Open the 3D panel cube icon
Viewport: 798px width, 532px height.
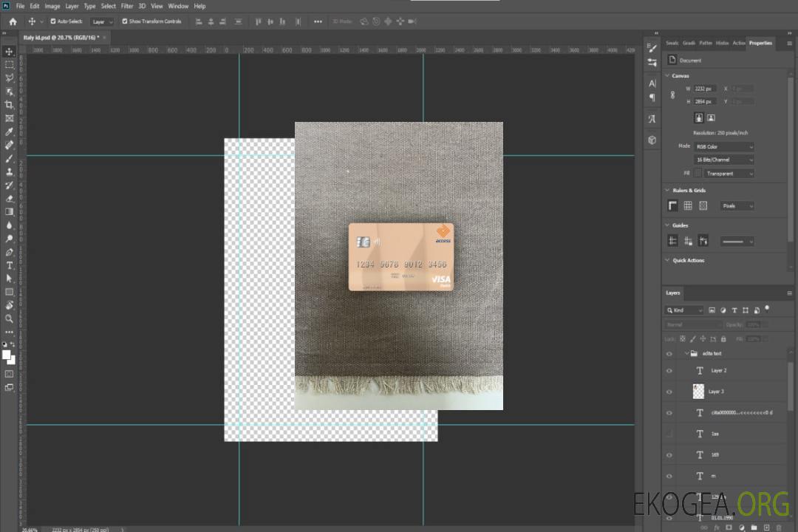pyautogui.click(x=652, y=139)
